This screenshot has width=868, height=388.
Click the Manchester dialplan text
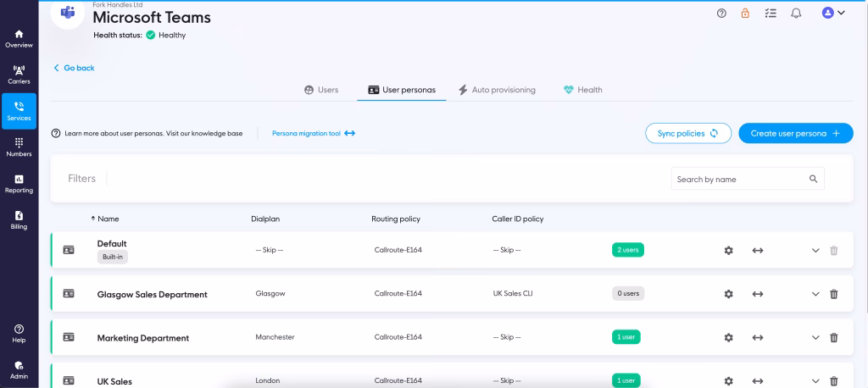(275, 336)
